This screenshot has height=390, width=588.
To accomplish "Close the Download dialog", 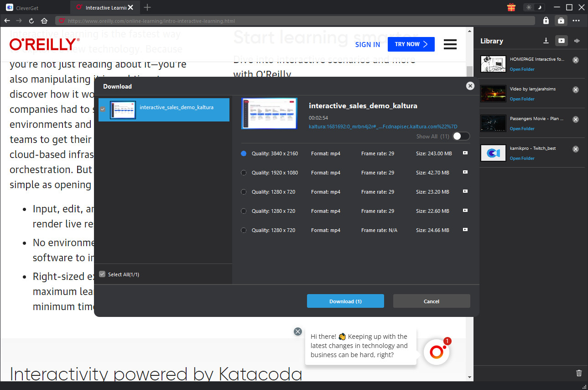I will pyautogui.click(x=470, y=86).
